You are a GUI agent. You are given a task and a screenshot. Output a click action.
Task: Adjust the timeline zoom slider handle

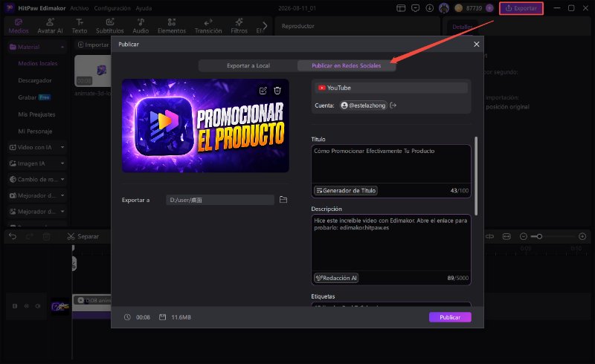pos(539,236)
